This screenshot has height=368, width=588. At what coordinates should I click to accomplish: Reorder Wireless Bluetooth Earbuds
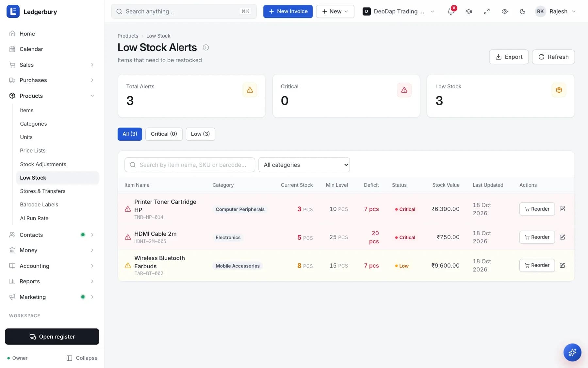537,265
